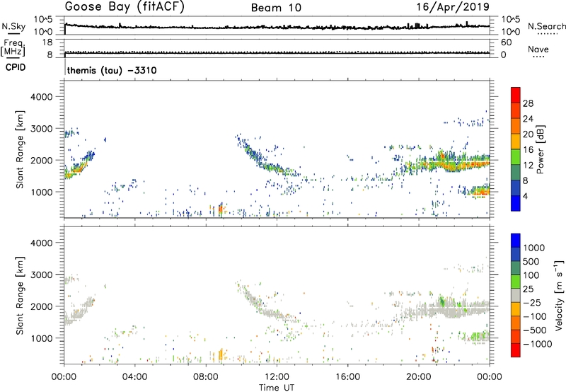Click the '1000' tick on velocity scale
The image size is (566, 392).
[534, 248]
